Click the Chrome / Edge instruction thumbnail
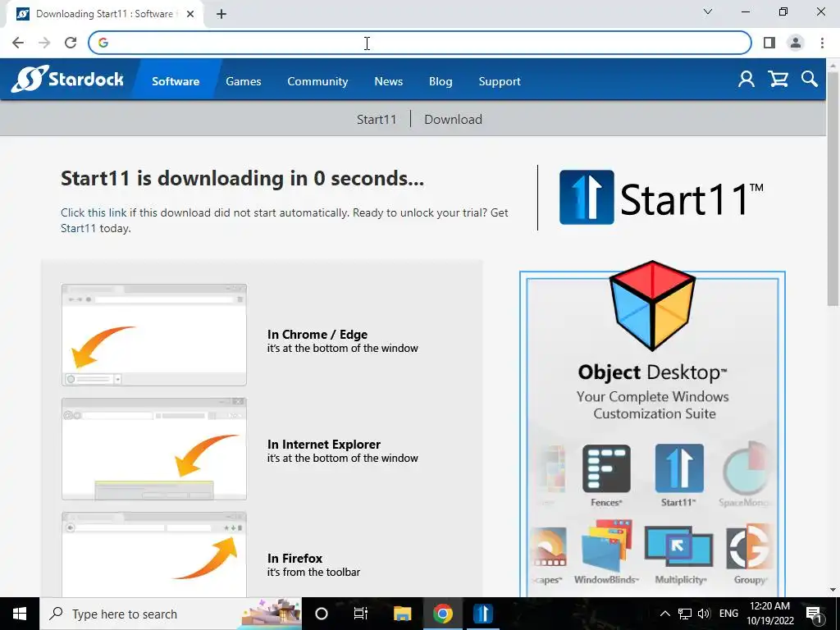This screenshot has height=630, width=840. click(154, 335)
